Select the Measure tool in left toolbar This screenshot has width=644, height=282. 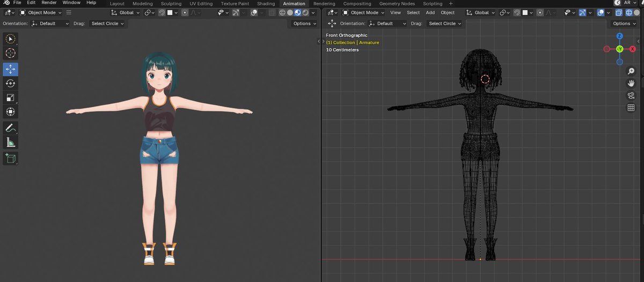(x=10, y=142)
